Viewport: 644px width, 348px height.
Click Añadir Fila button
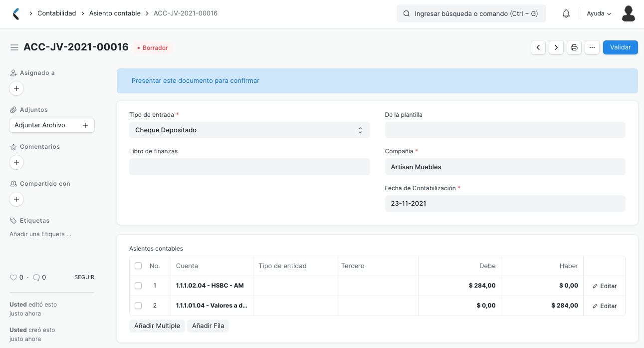coord(208,326)
